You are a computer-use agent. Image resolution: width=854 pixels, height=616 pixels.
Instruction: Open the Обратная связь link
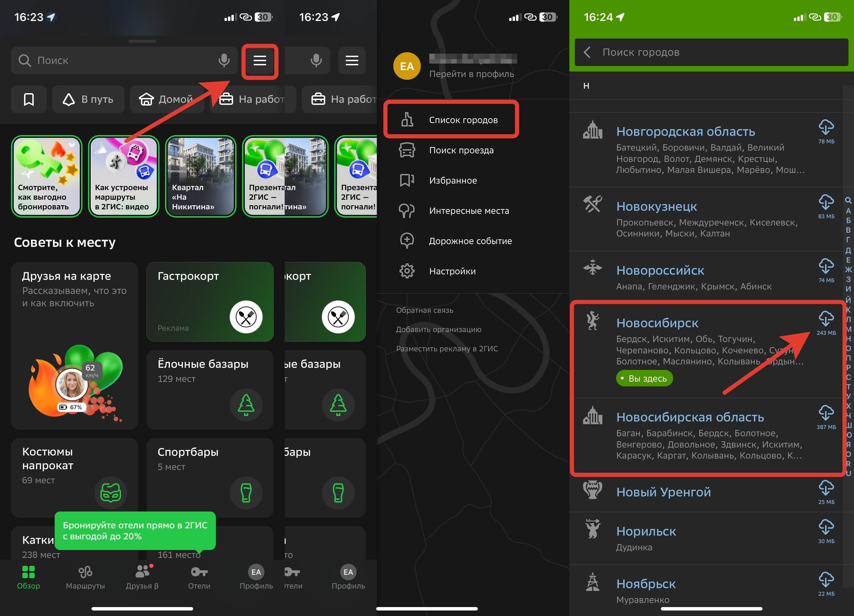(x=424, y=310)
